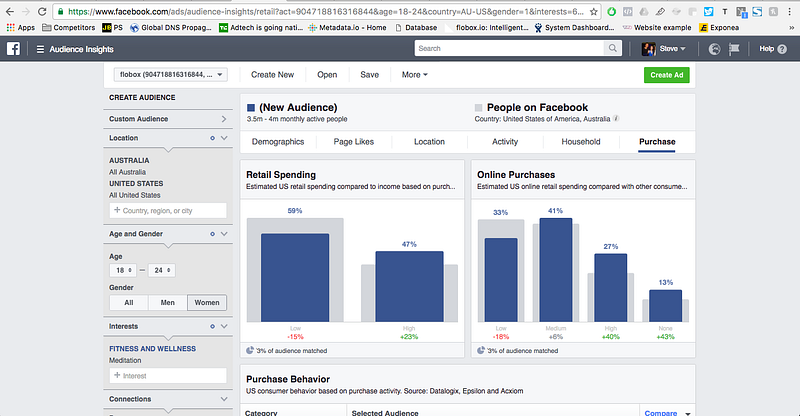Switch to the Household tab
Screen dimensions: 800x416
click(x=581, y=142)
